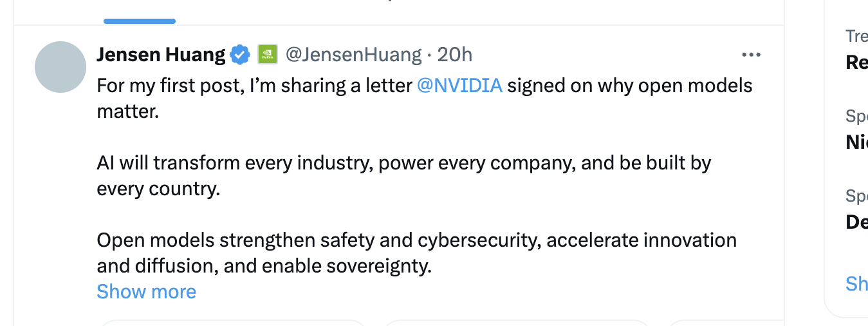
Task: Click the @NVIDIA mention in the post
Action: pos(459,86)
